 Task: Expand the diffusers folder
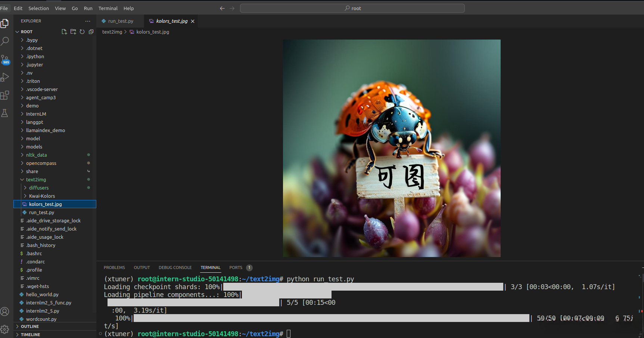(x=55, y=188)
